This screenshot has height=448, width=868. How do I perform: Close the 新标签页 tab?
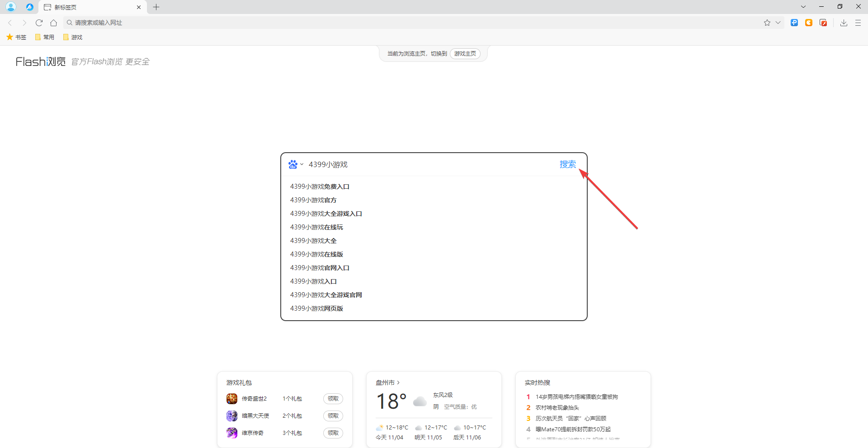[139, 7]
